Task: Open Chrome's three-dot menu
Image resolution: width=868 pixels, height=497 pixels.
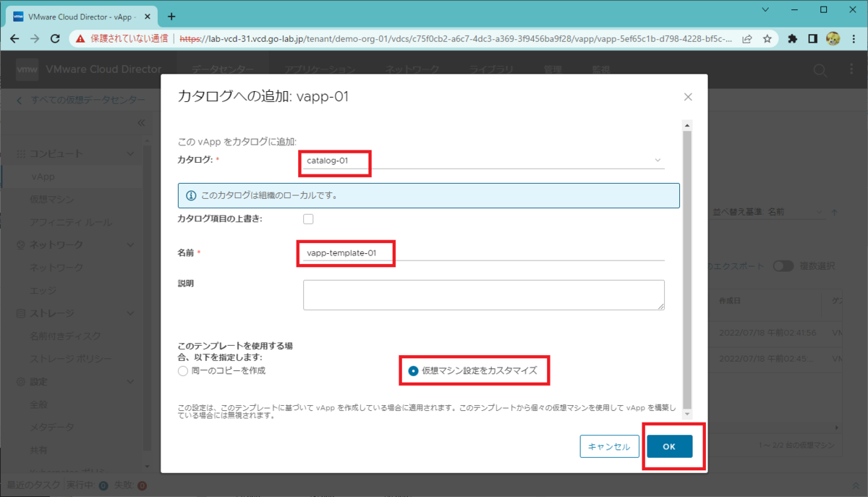Action: 854,38
